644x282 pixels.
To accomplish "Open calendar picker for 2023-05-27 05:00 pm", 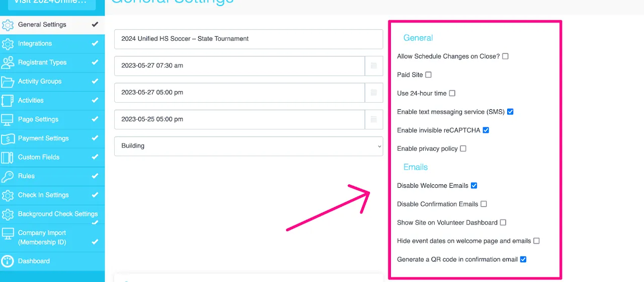I will 374,93.
